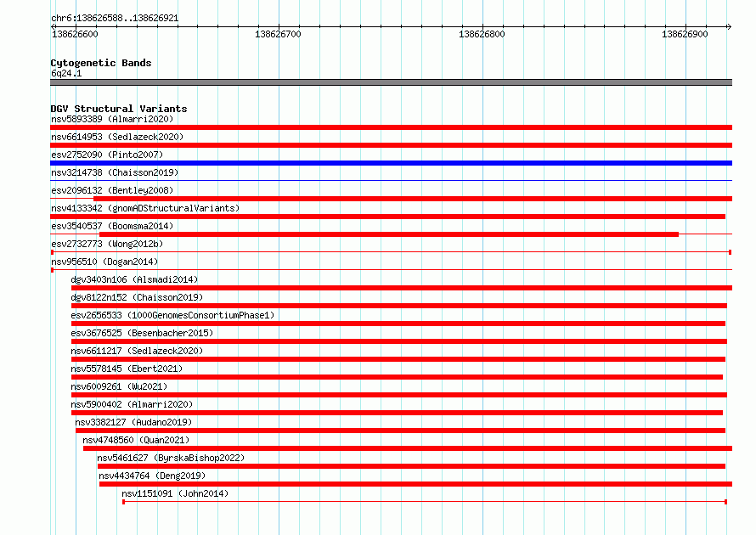Click ruler position 138626900

[685, 34]
